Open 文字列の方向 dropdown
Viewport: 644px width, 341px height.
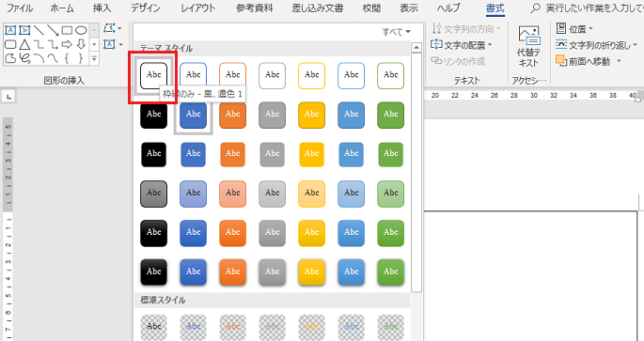[x=466, y=29]
